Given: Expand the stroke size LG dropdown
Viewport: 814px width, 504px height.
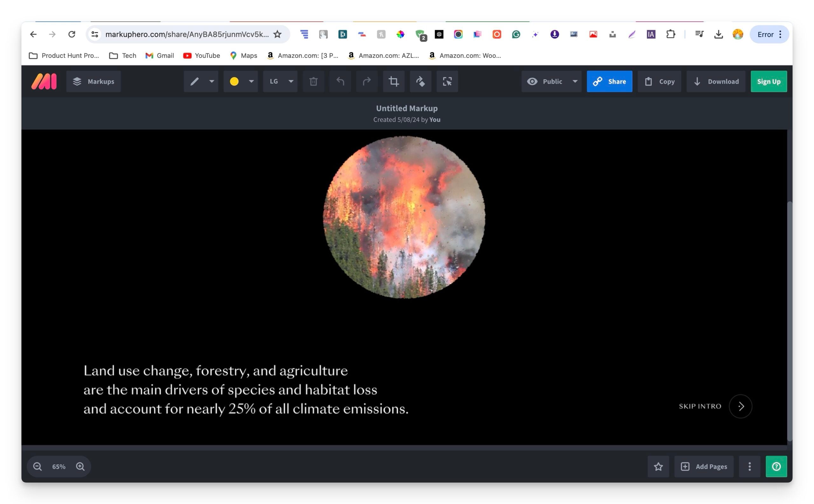Looking at the screenshot, I should tap(290, 81).
